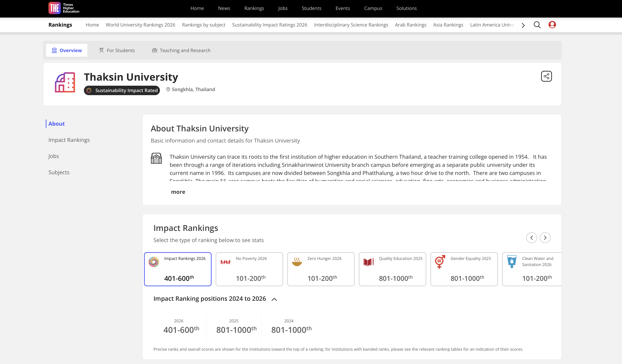
Task: Click the Teaching and Research briefcase icon
Action: pyautogui.click(x=154, y=50)
